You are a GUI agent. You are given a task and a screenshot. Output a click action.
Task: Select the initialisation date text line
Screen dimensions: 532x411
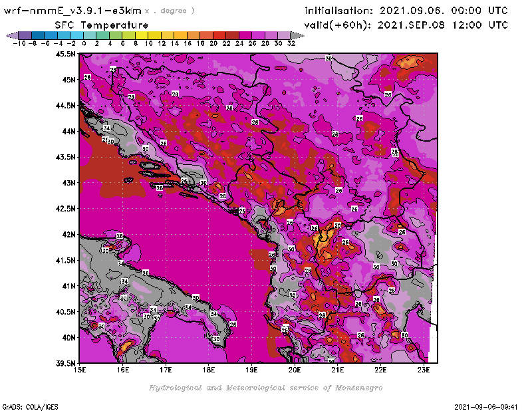[406, 11]
